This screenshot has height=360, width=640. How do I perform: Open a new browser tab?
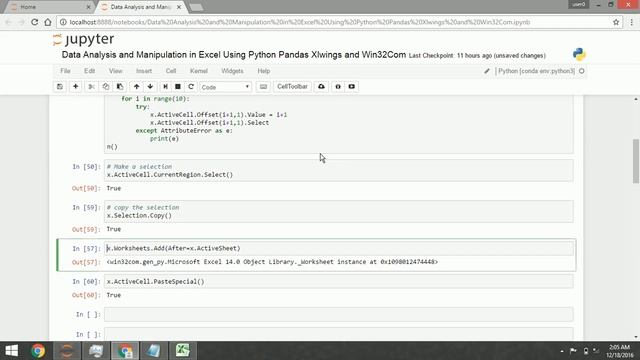[x=196, y=7]
